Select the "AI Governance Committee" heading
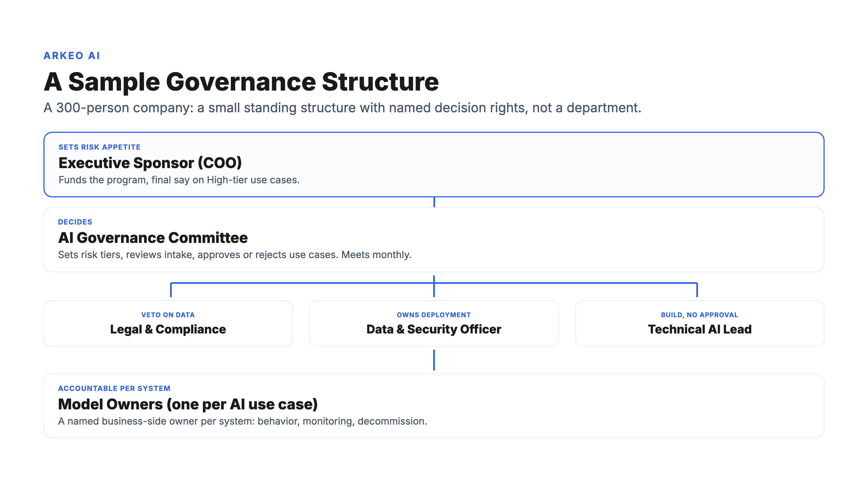This screenshot has width=868, height=488. click(x=153, y=238)
